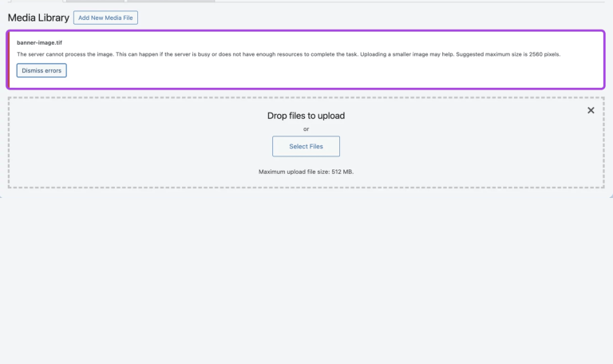Click the "Drop files to upload" heading
The height and width of the screenshot is (364, 613).
(306, 116)
